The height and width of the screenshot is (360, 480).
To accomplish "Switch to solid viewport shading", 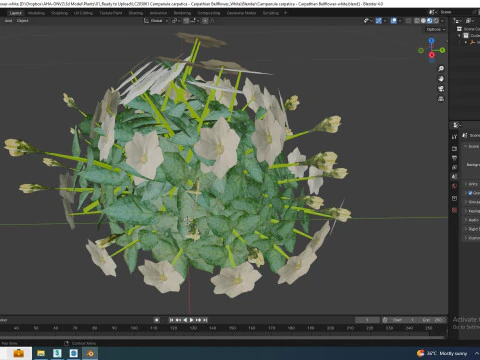I will click(x=423, y=21).
